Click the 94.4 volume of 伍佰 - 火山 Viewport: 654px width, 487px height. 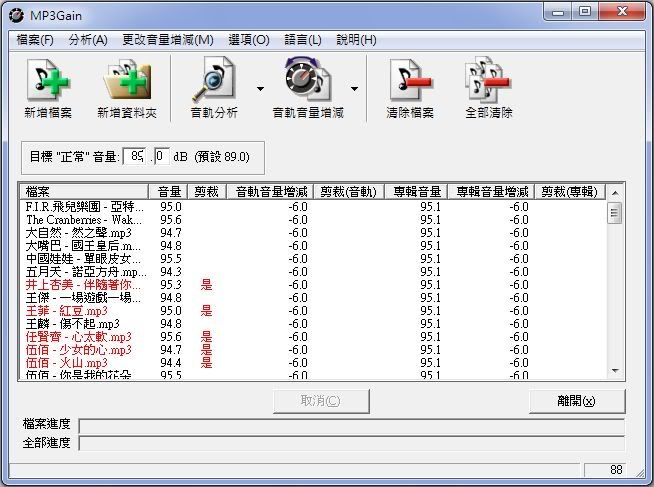click(x=171, y=363)
